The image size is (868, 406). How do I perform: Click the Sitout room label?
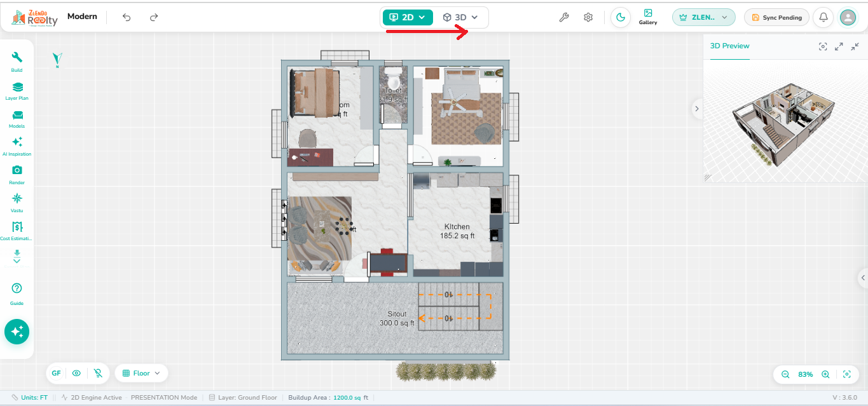coord(397,318)
